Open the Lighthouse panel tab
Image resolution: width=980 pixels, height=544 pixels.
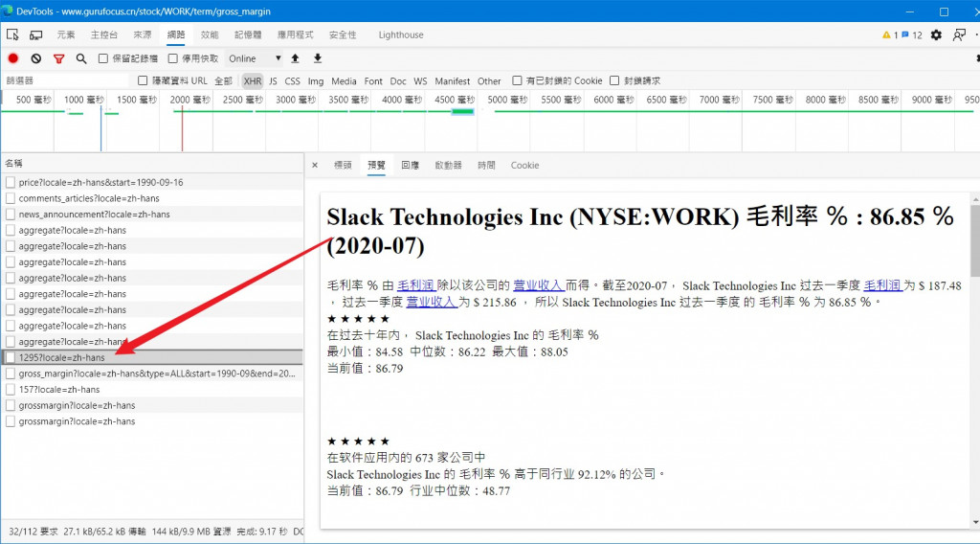401,35
